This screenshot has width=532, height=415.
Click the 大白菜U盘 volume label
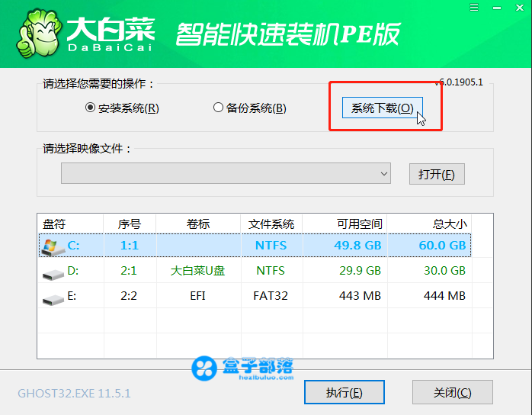pos(198,271)
